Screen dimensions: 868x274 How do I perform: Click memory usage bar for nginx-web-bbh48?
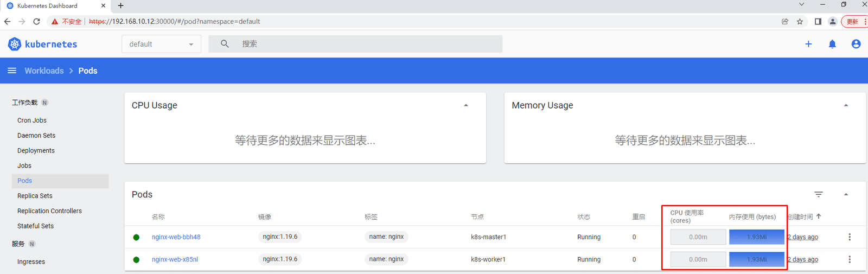(757, 237)
